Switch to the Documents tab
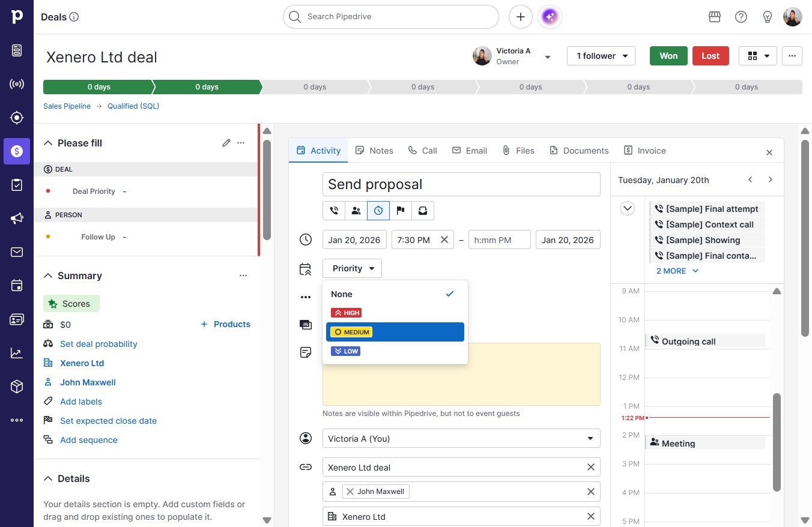 pos(579,151)
